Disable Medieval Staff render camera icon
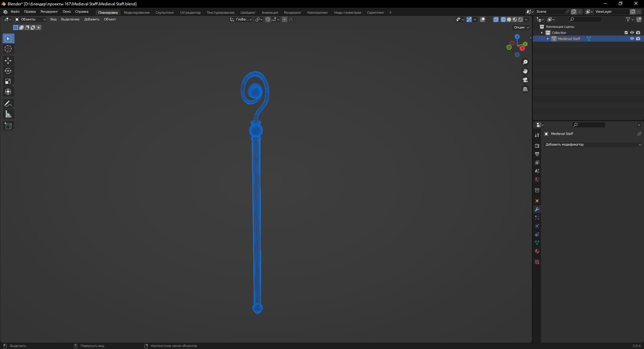 638,39
